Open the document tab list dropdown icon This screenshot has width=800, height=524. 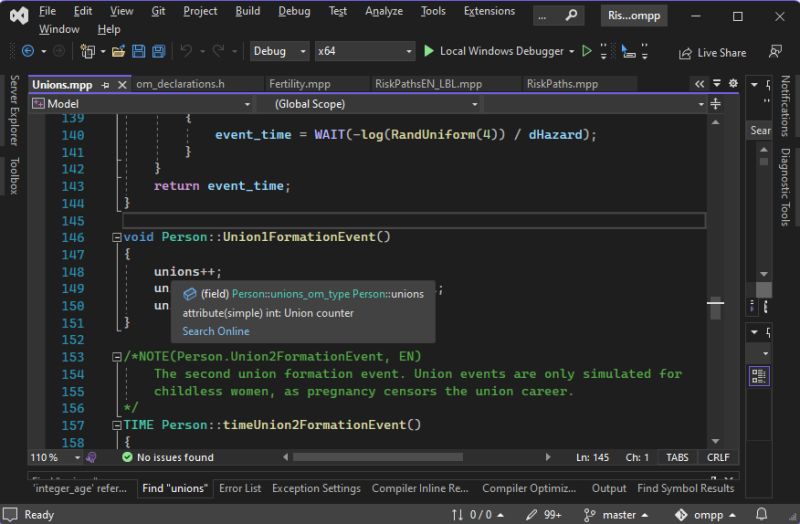pyautogui.click(x=717, y=83)
